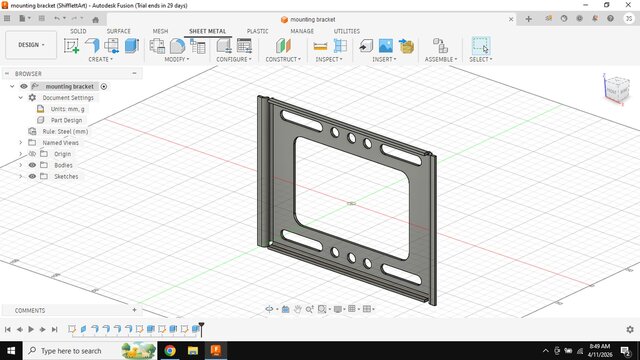Open the job status clock icon
Image resolution: width=640 pixels, height=360 pixels.
click(x=564, y=18)
